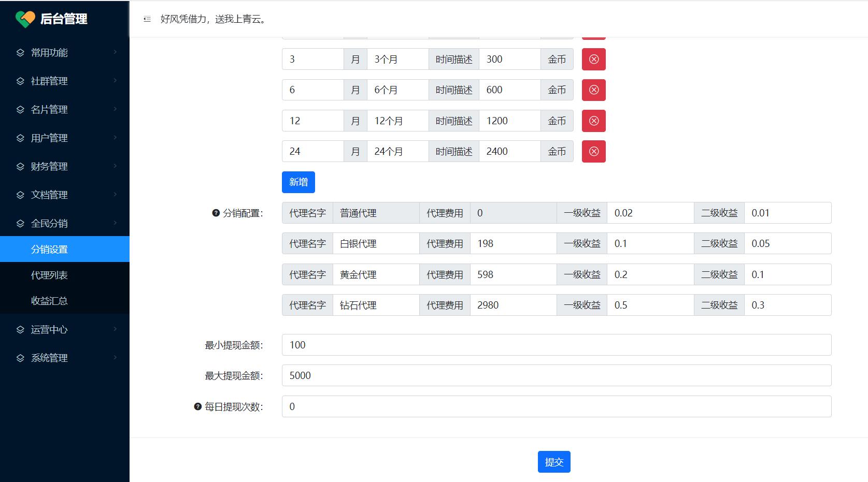Go to 收益汇总 submenu page

[x=49, y=301]
